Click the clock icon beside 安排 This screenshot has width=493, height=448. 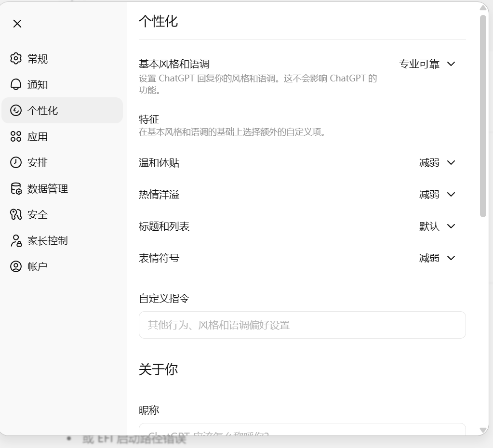coord(16,162)
